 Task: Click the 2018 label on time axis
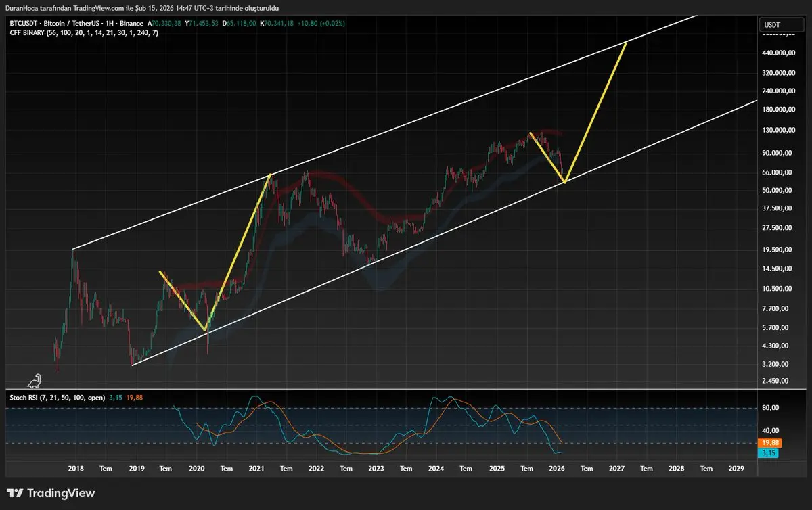[x=76, y=468]
